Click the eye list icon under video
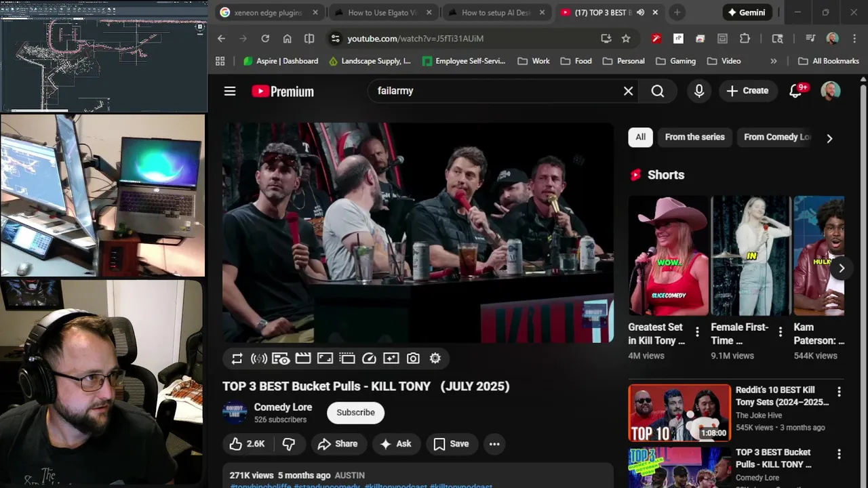Image resolution: width=868 pixels, height=488 pixels. tap(281, 359)
